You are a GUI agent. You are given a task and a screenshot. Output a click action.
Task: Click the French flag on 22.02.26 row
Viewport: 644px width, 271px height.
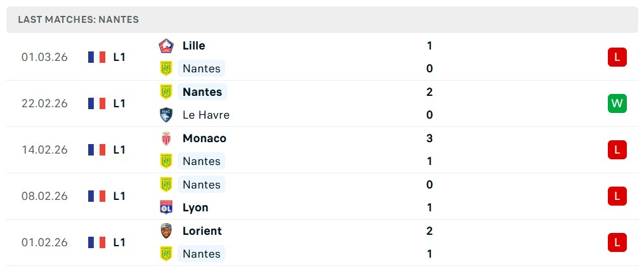pyautogui.click(x=96, y=103)
